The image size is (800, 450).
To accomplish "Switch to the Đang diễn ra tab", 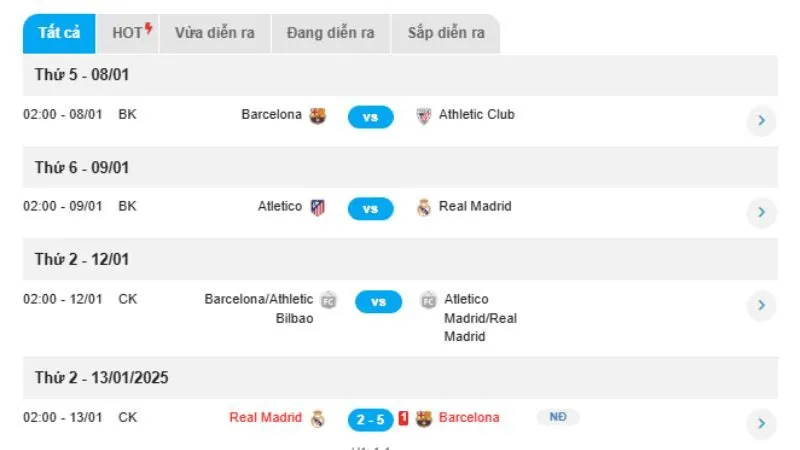I will pyautogui.click(x=330, y=33).
